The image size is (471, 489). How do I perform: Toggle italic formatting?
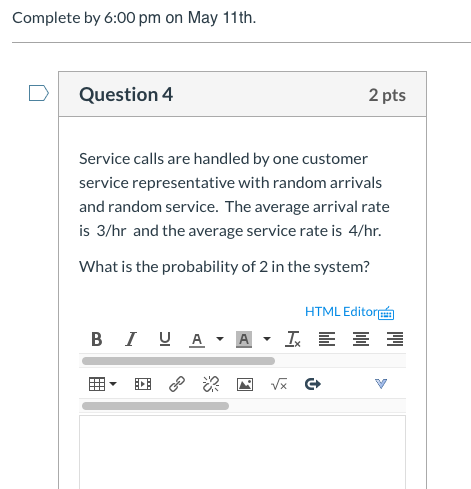pyautogui.click(x=130, y=339)
